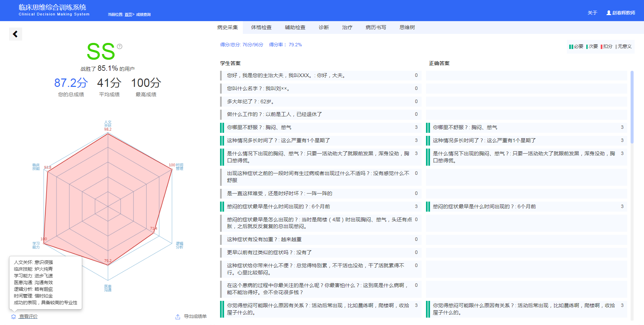
Task: Select student answer row 多大年纪了
Action: tap(321, 102)
